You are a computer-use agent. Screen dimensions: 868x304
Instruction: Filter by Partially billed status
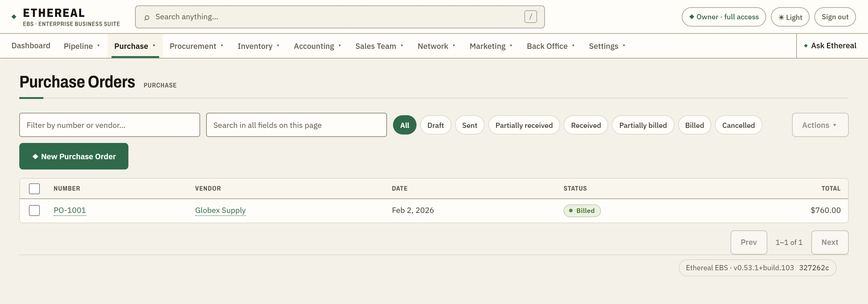(x=643, y=125)
